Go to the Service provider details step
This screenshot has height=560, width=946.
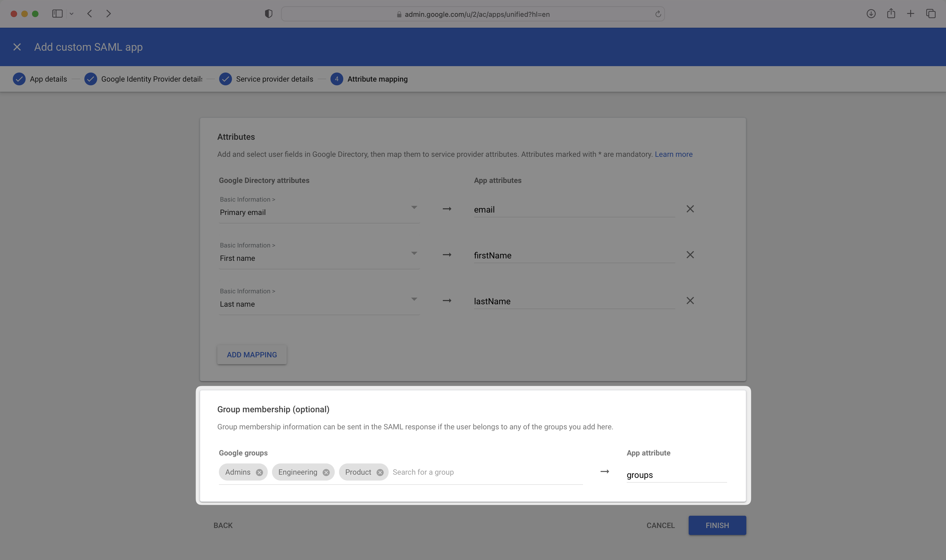(x=274, y=79)
